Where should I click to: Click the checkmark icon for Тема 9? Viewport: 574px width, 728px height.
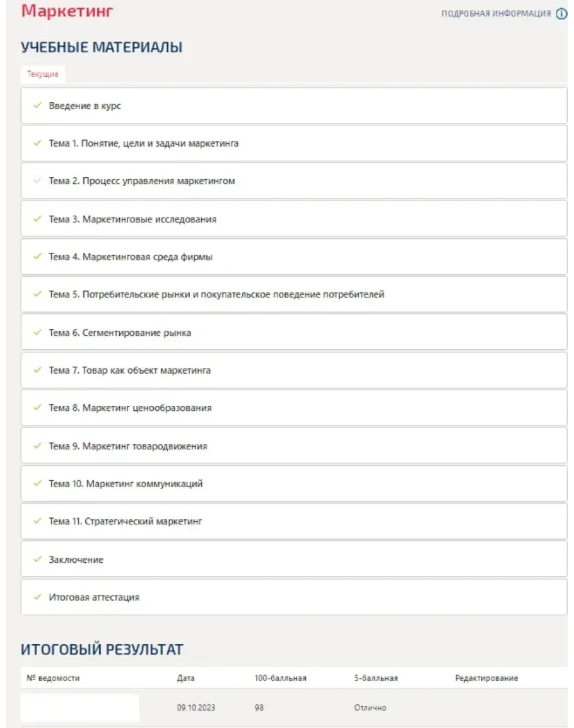(x=37, y=446)
